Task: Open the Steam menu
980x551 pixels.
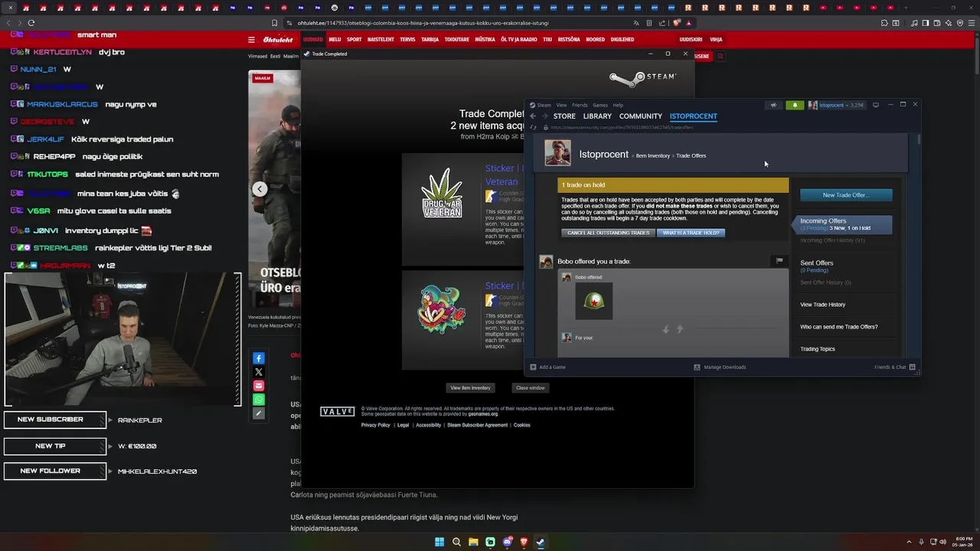Action: coord(544,105)
